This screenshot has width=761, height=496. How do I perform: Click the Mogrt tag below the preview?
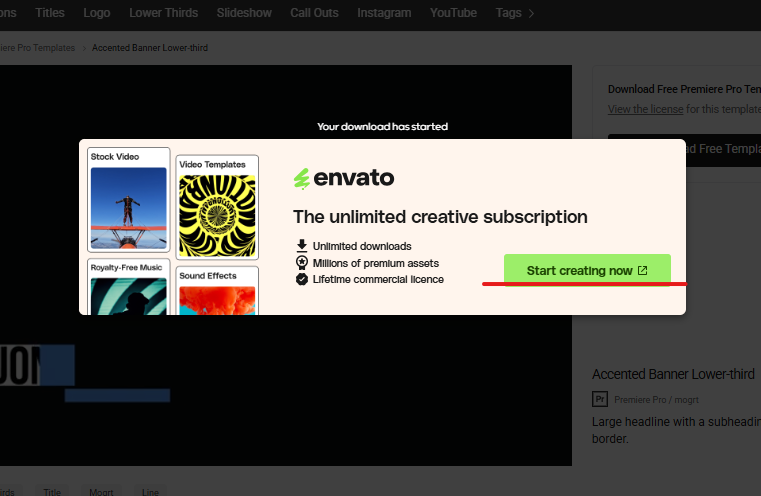tap(99, 492)
